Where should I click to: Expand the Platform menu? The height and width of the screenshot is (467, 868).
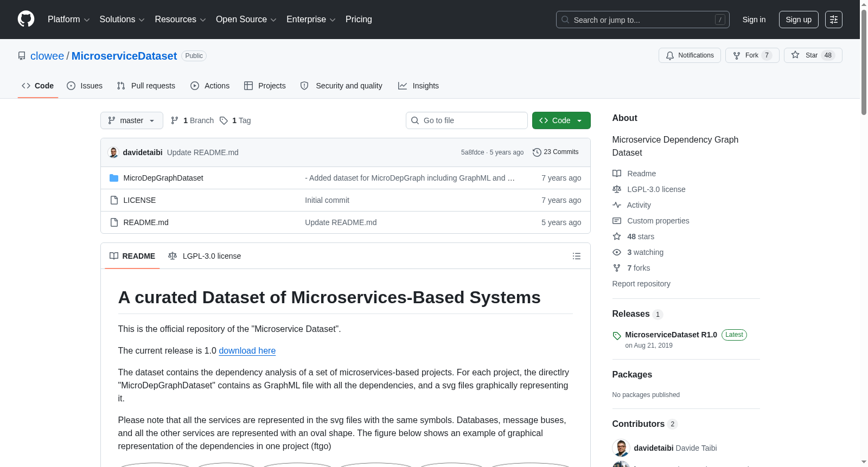point(68,20)
